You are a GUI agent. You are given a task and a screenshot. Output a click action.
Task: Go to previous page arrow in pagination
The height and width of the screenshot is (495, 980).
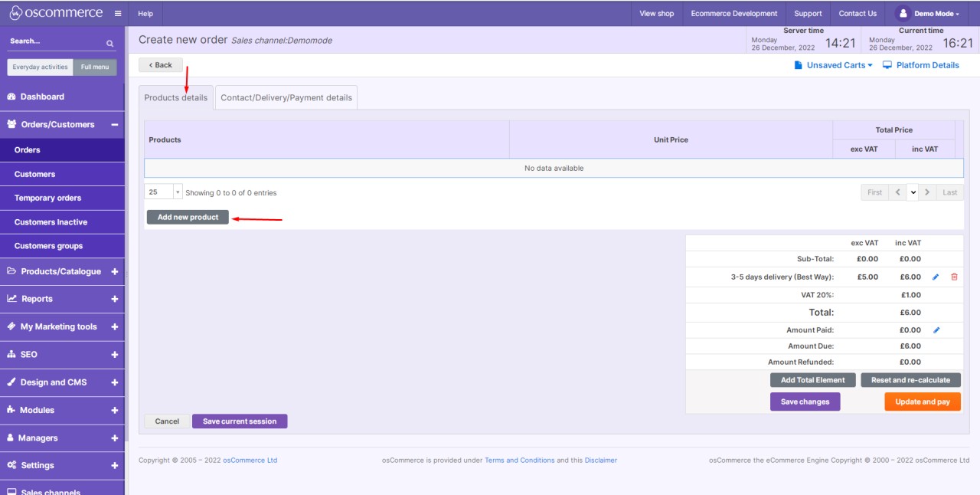(898, 192)
